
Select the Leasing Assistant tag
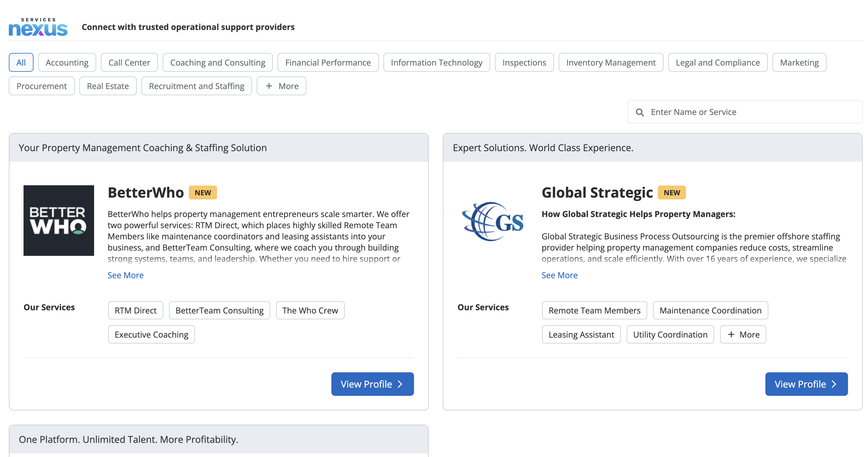click(x=581, y=335)
